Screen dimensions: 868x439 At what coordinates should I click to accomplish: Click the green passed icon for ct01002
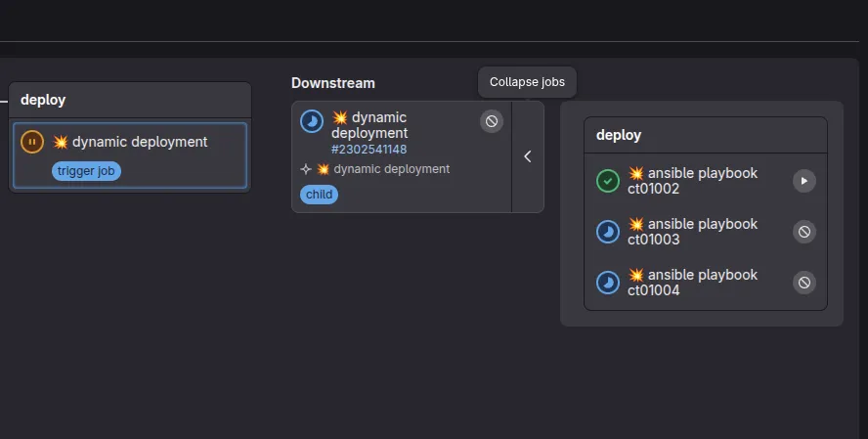click(608, 181)
